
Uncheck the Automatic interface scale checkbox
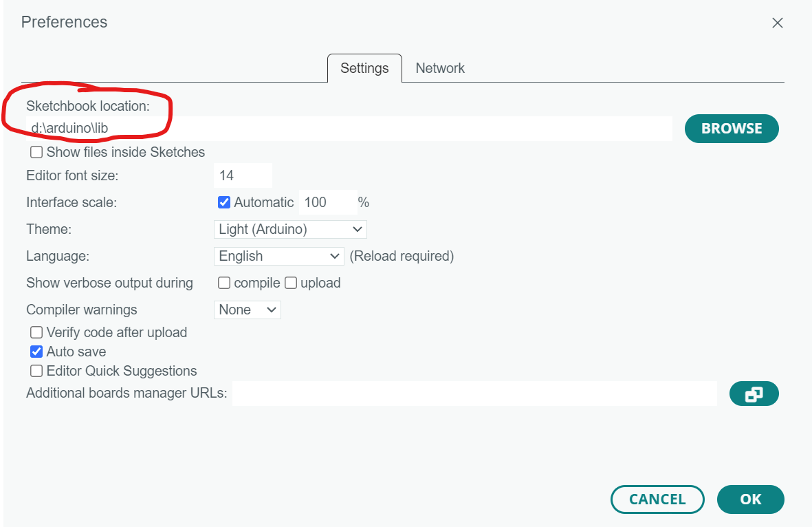(223, 202)
